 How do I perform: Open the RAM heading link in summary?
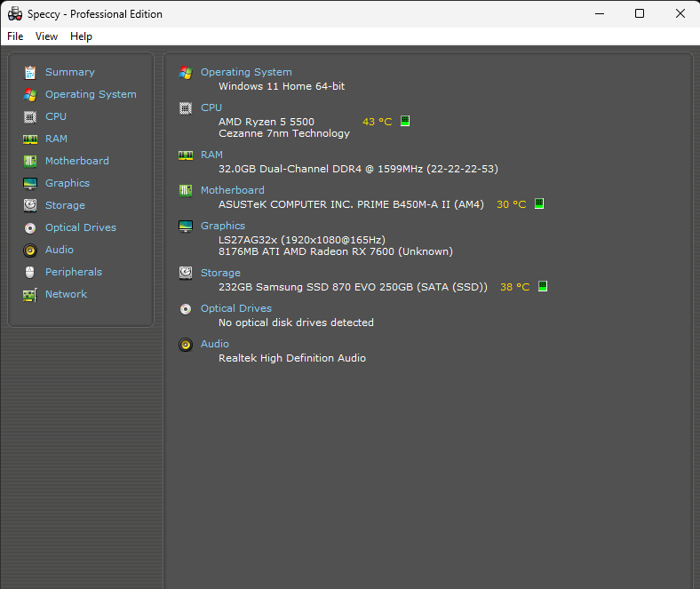tap(211, 155)
